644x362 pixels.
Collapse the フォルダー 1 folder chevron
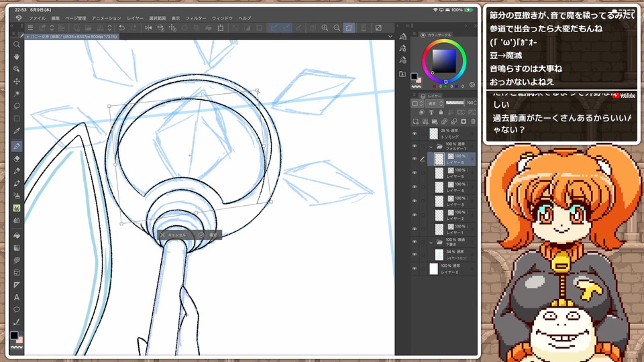(431, 147)
